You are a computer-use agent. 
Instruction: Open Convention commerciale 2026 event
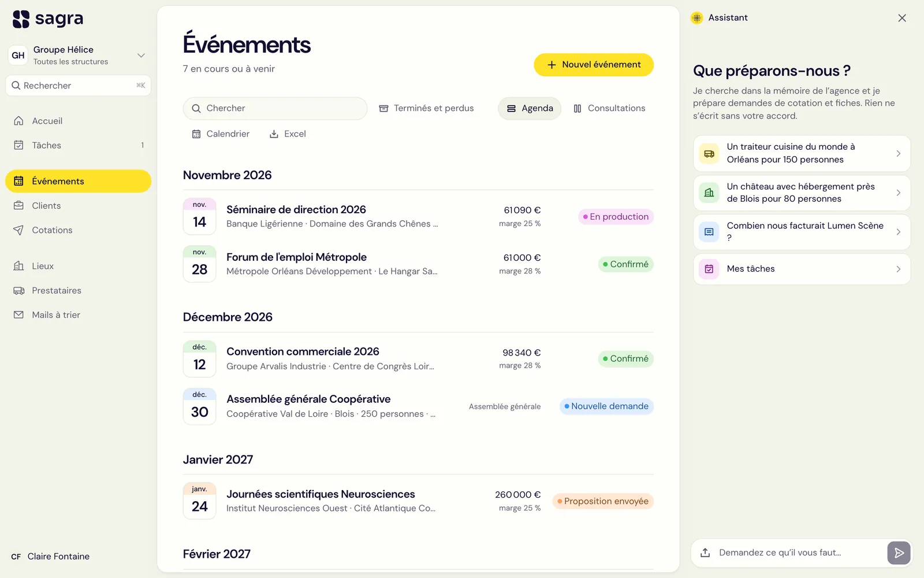(x=418, y=359)
